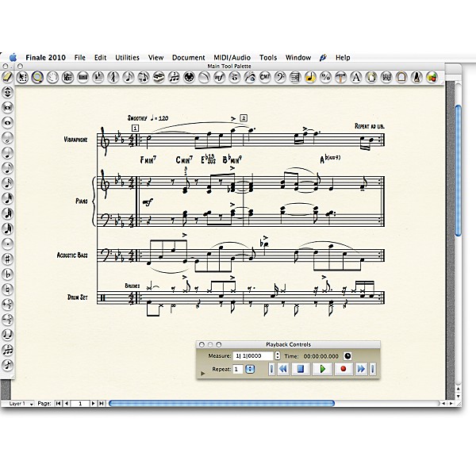Select the Eraser tool at top-left
476x476 pixels.
pos(7,77)
